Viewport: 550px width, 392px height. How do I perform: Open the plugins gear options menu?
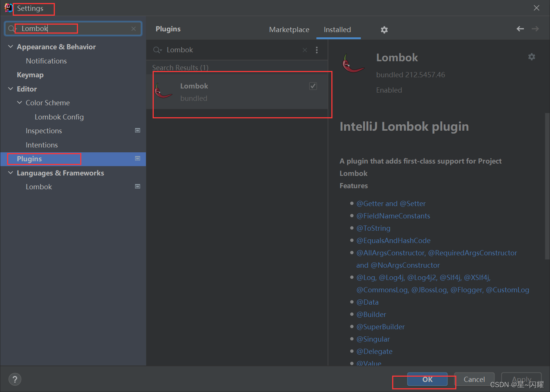384,30
